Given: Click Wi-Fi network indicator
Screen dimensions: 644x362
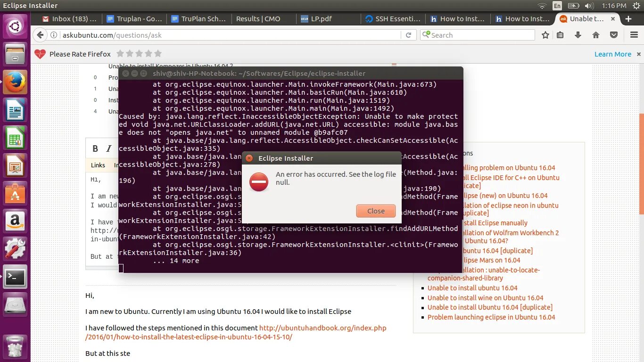Looking at the screenshot, I should (x=542, y=6).
